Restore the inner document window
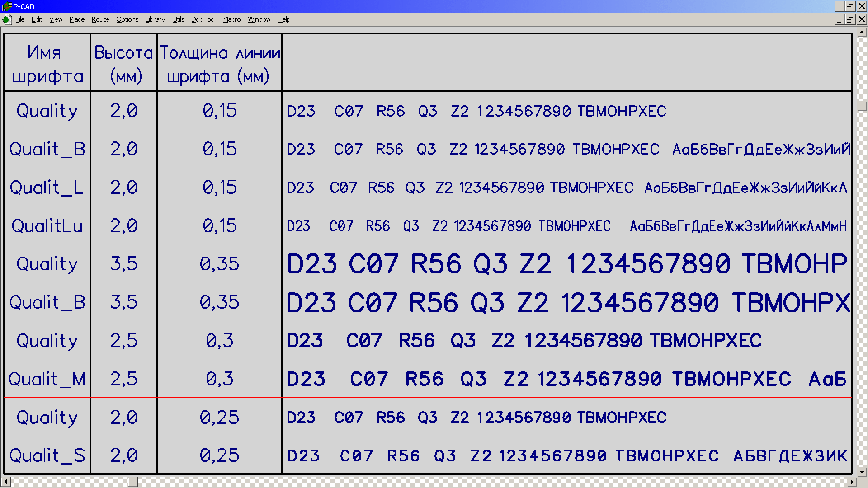This screenshot has width=868, height=488. click(850, 19)
